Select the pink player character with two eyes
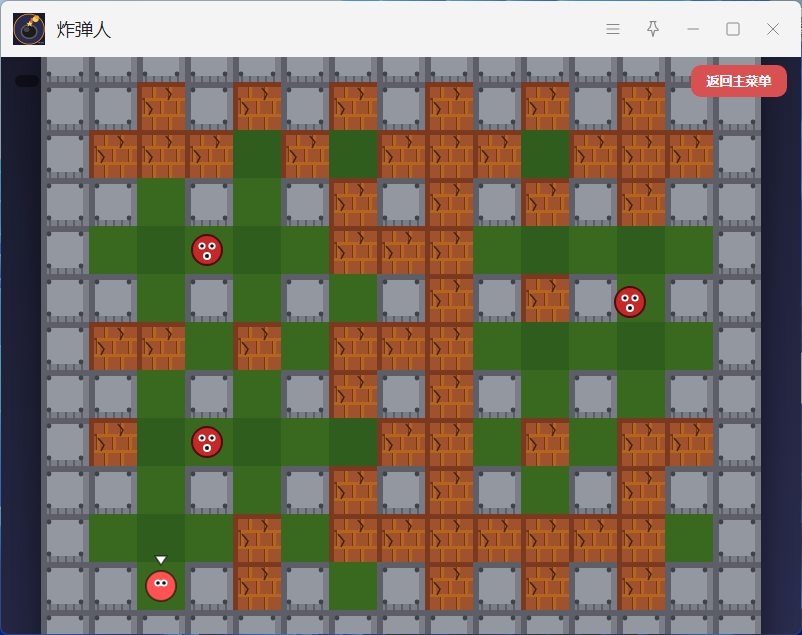The width and height of the screenshot is (802, 635). (x=161, y=586)
